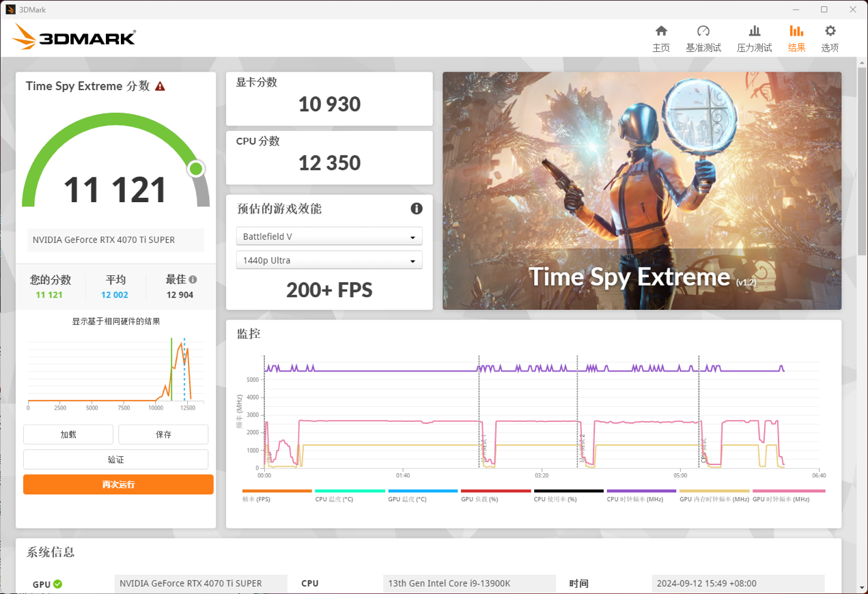Screen dimensions: 868x594
Task: Click the 3DMark app icon in title bar
Action: click(x=10, y=10)
